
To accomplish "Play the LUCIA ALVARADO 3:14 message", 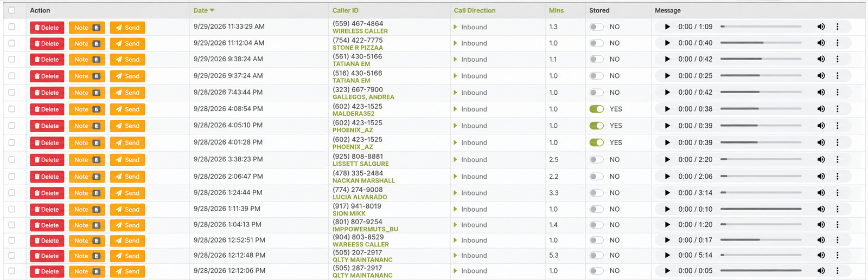I will 667,192.
